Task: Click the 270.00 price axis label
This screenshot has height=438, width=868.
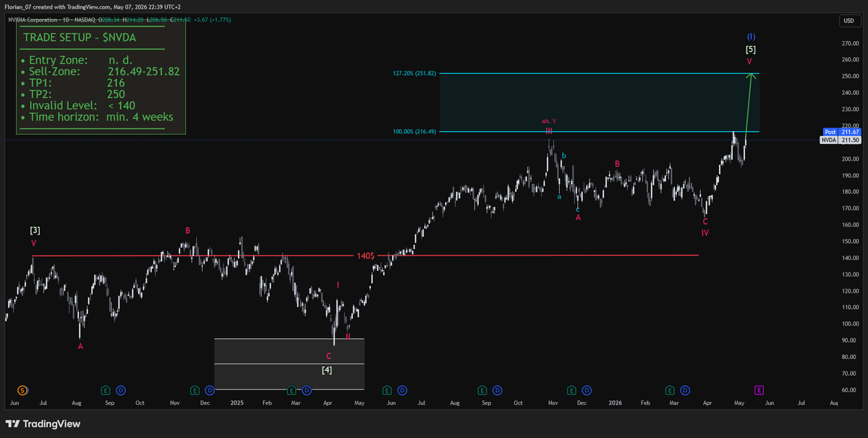Action: (x=850, y=43)
